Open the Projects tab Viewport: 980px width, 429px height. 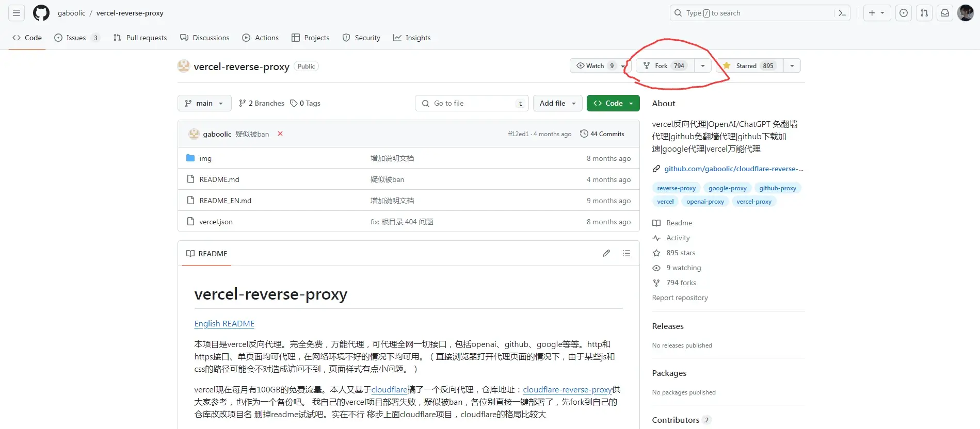[311, 38]
